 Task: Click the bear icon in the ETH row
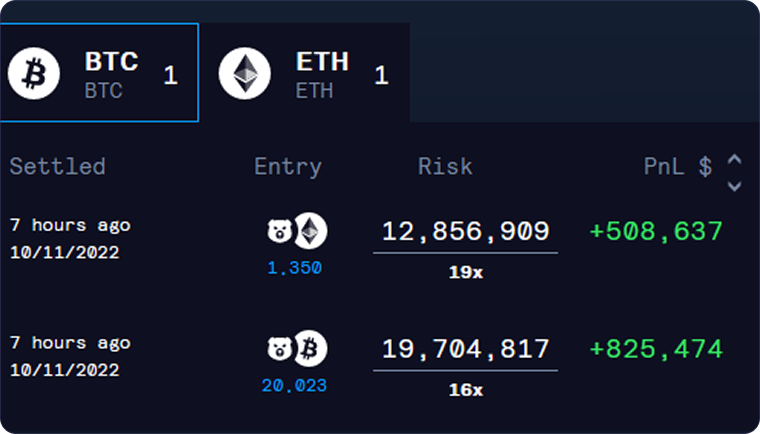pos(278,231)
